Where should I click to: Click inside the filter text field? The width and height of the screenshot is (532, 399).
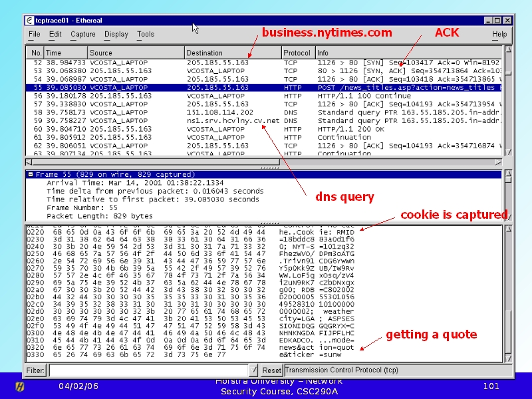click(x=146, y=370)
